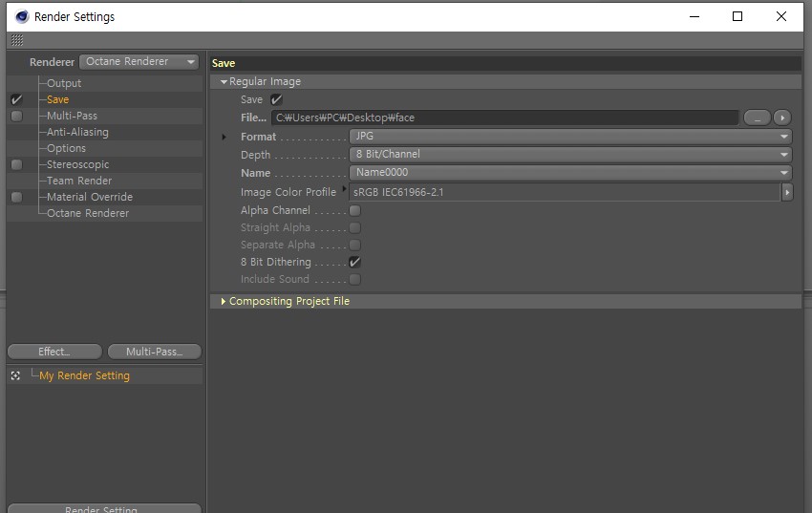Enable the Material Override checkbox
Viewport: 812px width, 513px height.
coord(16,197)
